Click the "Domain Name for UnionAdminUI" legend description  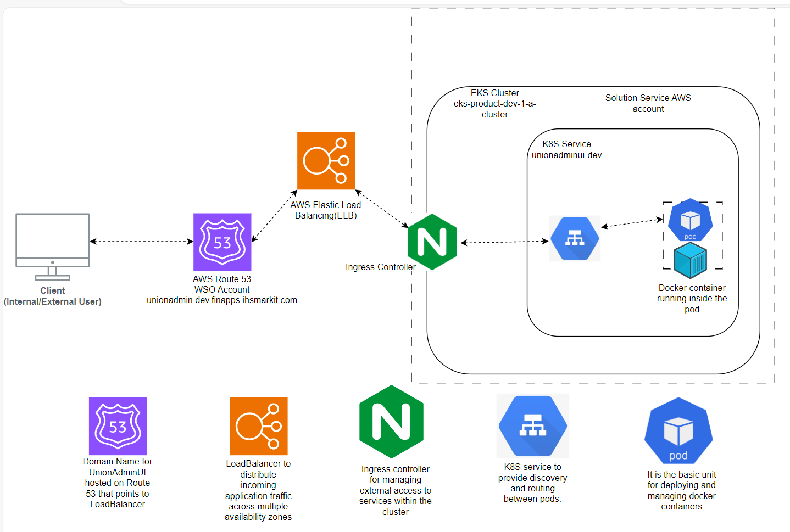(x=118, y=483)
